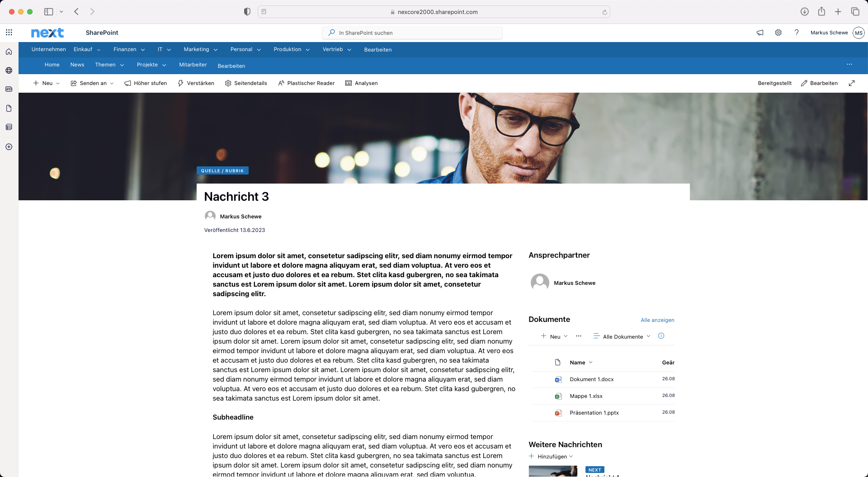This screenshot has height=477, width=868.
Task: Sort by Name column header
Action: [x=581, y=363]
